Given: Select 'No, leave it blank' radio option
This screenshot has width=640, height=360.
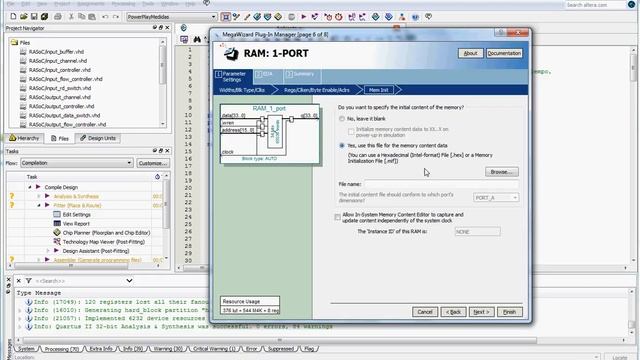Looking at the screenshot, I should click(342, 119).
